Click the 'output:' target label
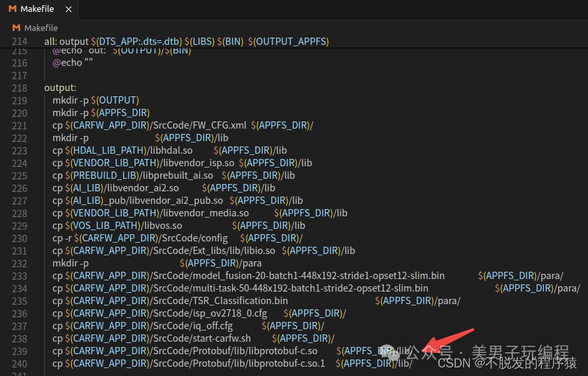The height and width of the screenshot is (376, 588). 61,88
